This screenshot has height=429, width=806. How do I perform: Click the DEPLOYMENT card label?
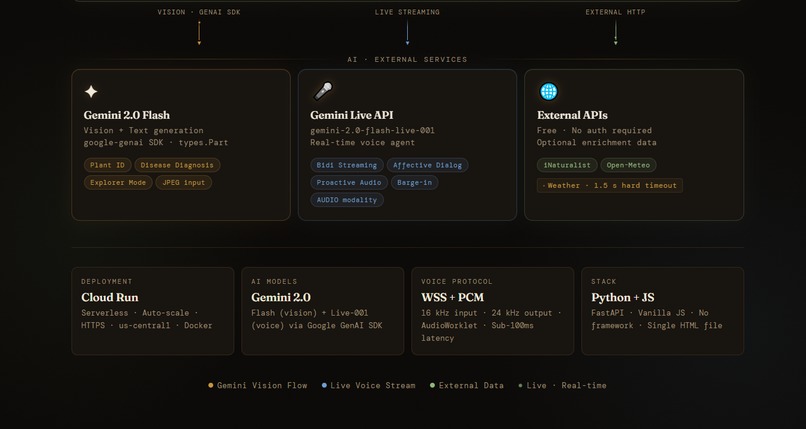pyautogui.click(x=107, y=282)
